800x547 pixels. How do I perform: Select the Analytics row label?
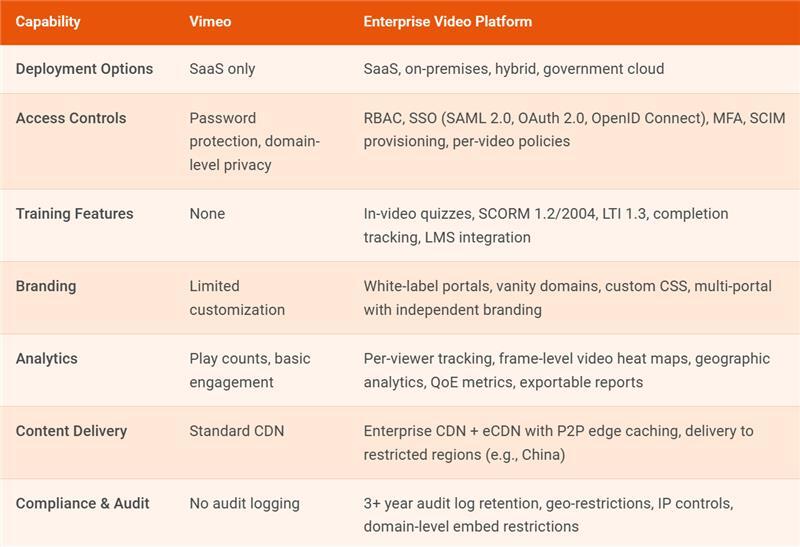tap(46, 358)
